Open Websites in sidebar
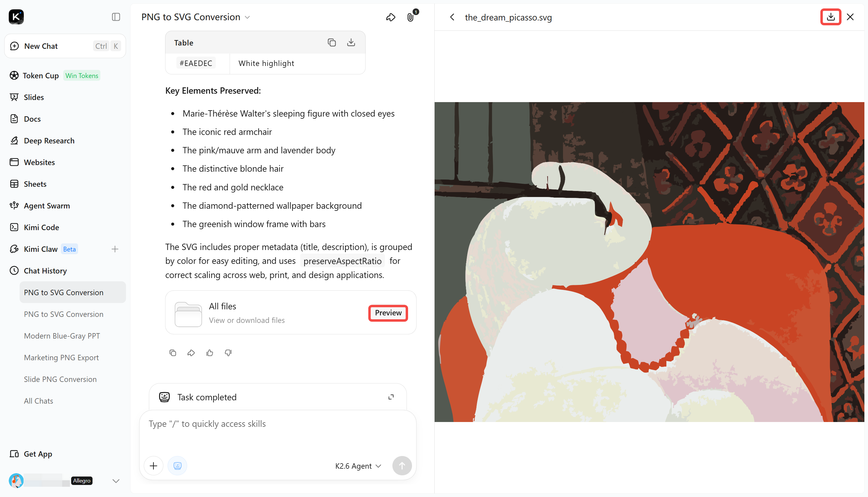Image resolution: width=868 pixels, height=497 pixels. coord(39,162)
